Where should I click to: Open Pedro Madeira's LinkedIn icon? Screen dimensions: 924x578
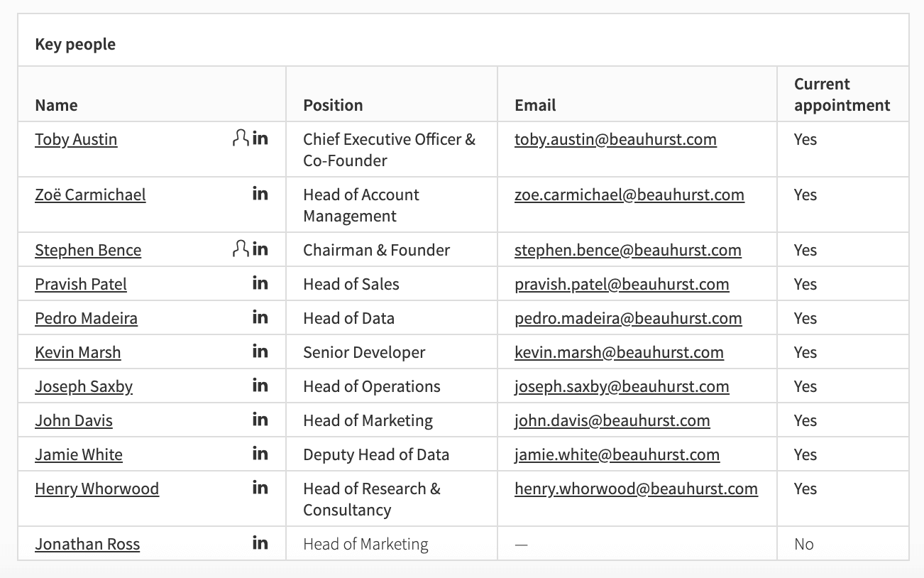point(260,317)
